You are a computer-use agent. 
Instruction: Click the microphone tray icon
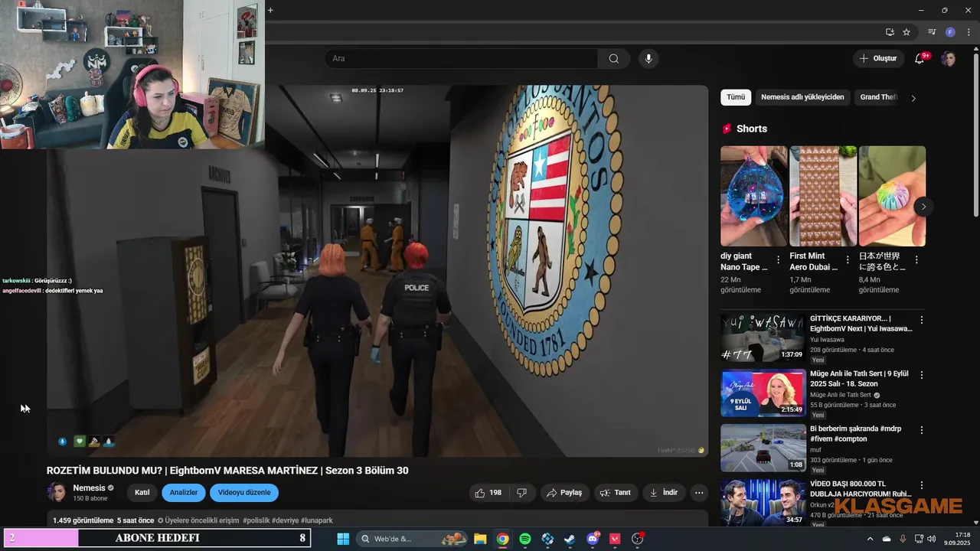coord(903,539)
